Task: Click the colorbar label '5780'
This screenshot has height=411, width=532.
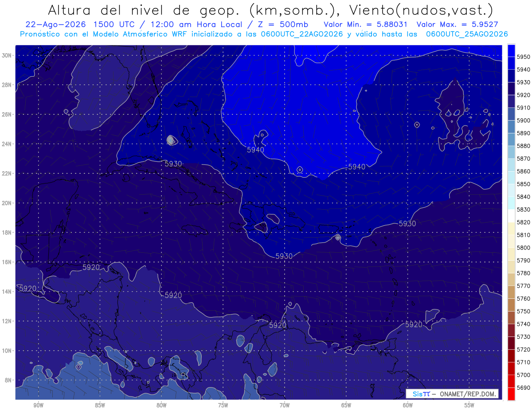Action: tap(524, 273)
